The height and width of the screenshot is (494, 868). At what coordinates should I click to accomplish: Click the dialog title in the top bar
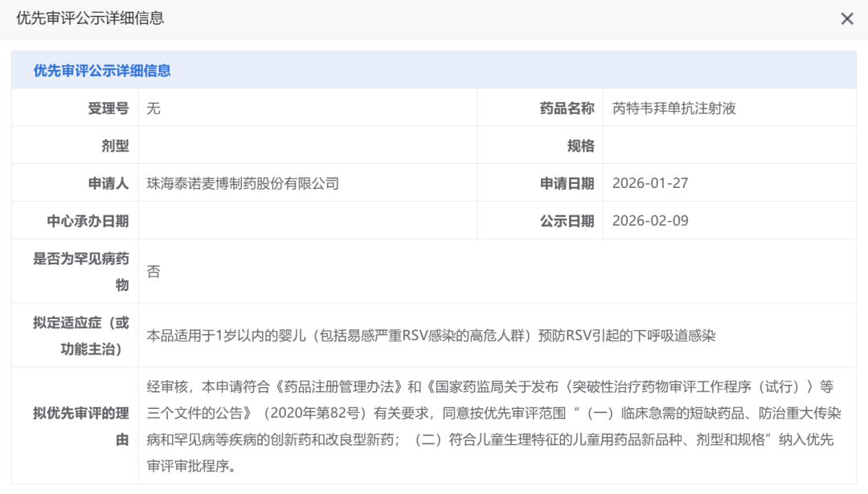pos(90,18)
